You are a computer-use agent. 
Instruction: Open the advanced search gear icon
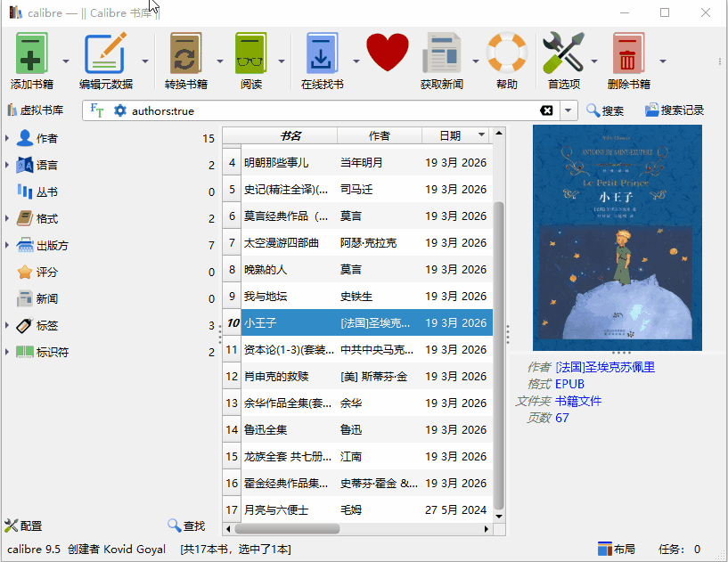point(120,111)
